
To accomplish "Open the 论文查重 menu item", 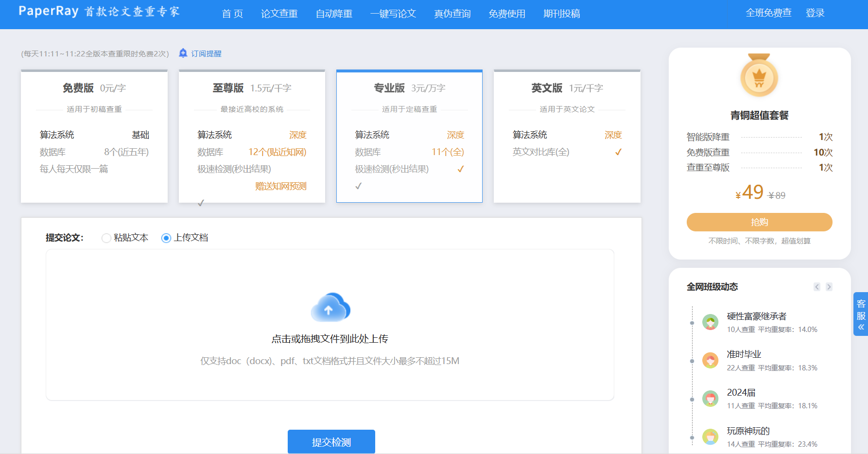I will point(279,14).
